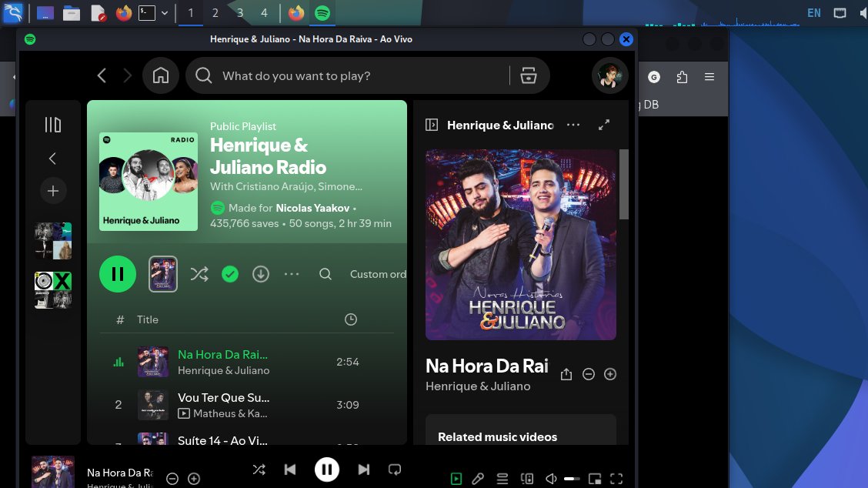Open the Spotify Home button
Viewport: 868px width, 488px height.
(161, 75)
